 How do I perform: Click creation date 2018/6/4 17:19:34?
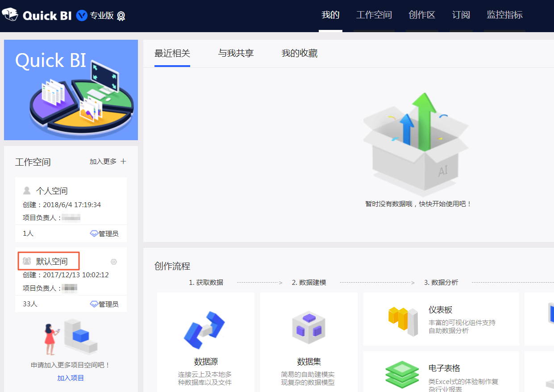point(72,205)
